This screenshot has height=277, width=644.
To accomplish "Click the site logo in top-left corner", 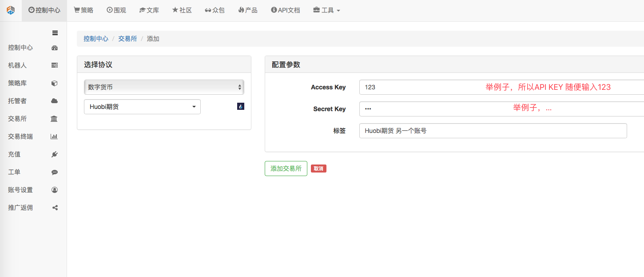I will point(11,10).
